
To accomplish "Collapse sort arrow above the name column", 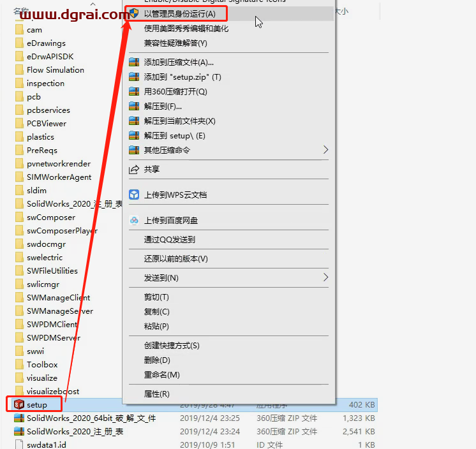I will pos(93,4).
